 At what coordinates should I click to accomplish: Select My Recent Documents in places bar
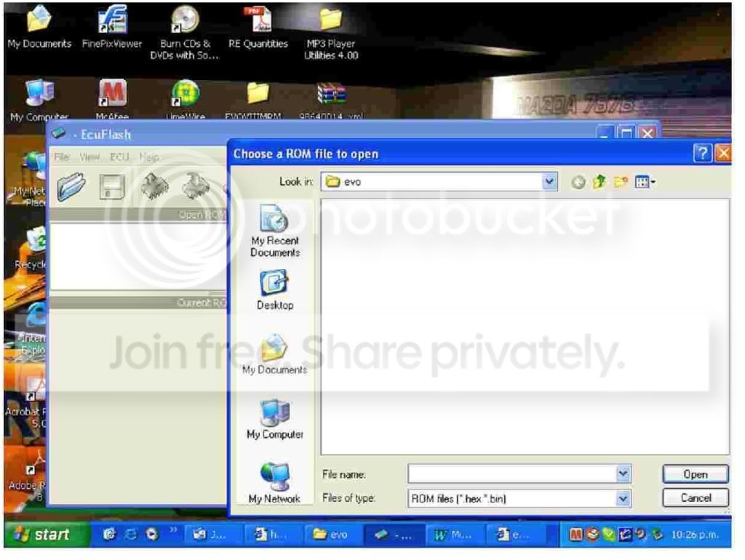click(x=275, y=231)
